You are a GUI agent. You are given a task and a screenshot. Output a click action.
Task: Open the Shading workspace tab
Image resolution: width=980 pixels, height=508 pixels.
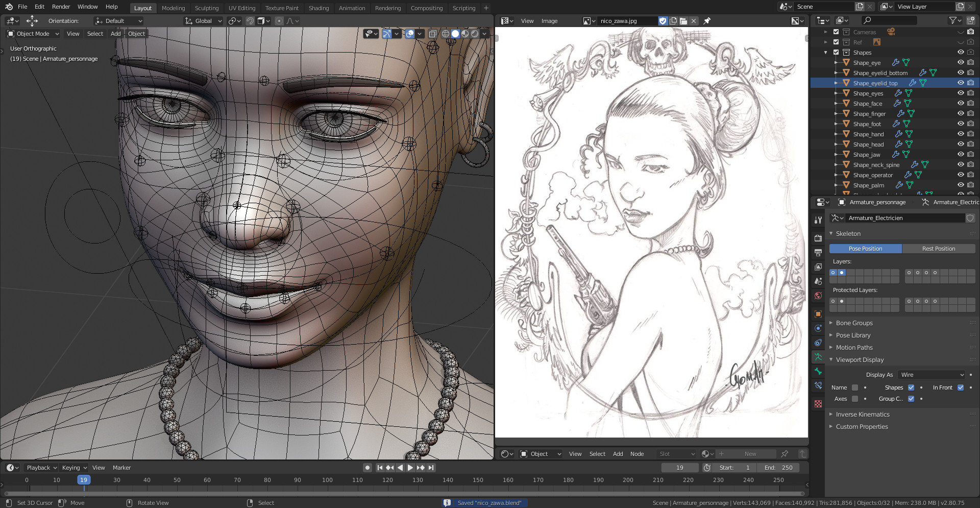tap(318, 8)
